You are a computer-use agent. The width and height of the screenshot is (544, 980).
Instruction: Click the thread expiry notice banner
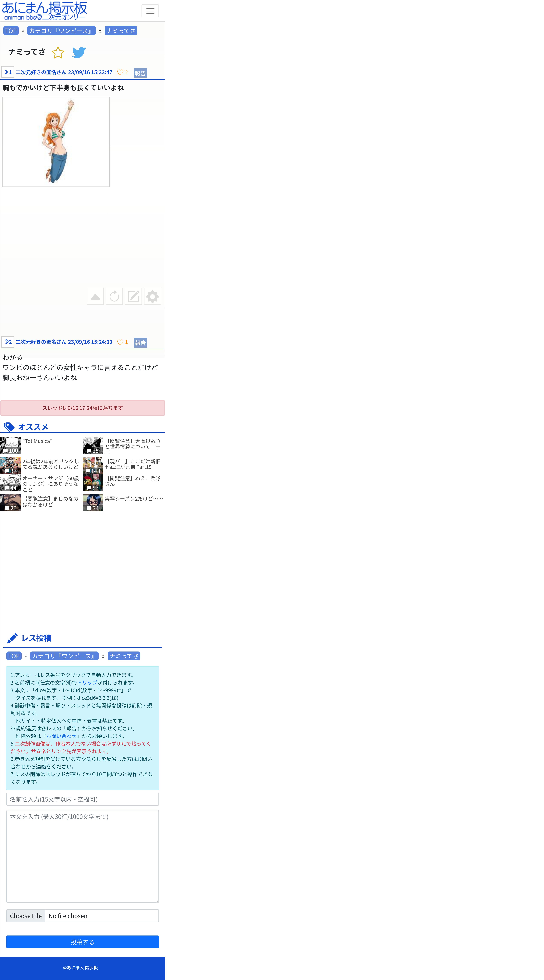[82, 408]
